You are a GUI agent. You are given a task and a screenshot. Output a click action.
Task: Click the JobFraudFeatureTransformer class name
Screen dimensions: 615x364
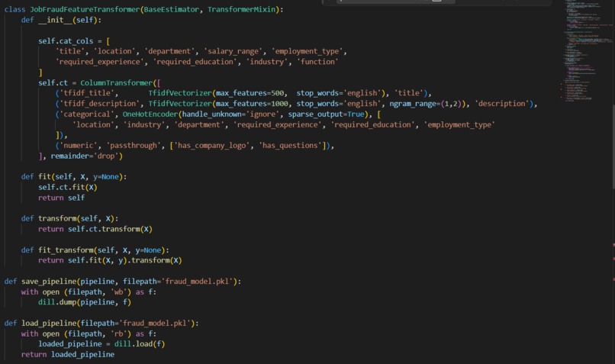85,9
